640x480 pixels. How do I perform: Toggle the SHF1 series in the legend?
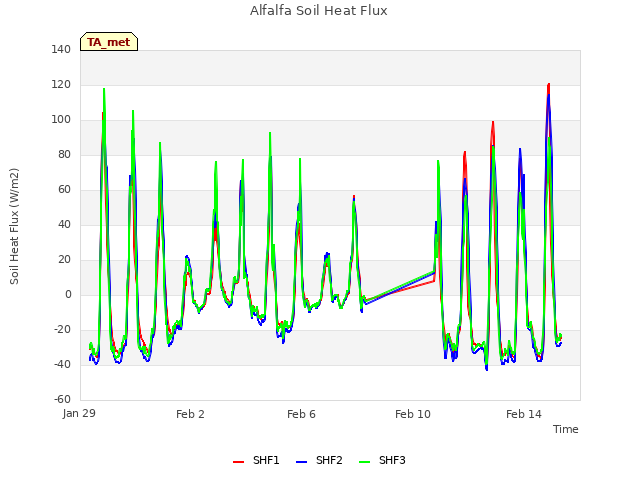pyautogui.click(x=256, y=460)
